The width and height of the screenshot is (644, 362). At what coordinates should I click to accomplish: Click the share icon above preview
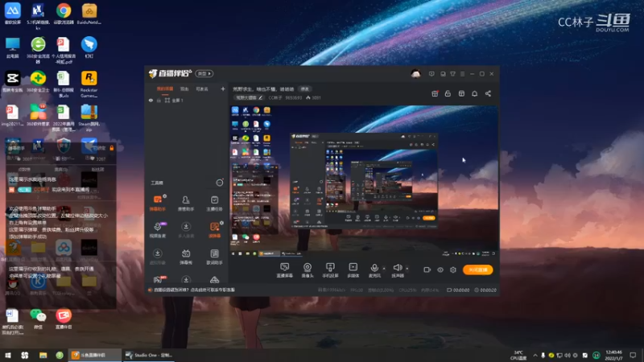488,93
